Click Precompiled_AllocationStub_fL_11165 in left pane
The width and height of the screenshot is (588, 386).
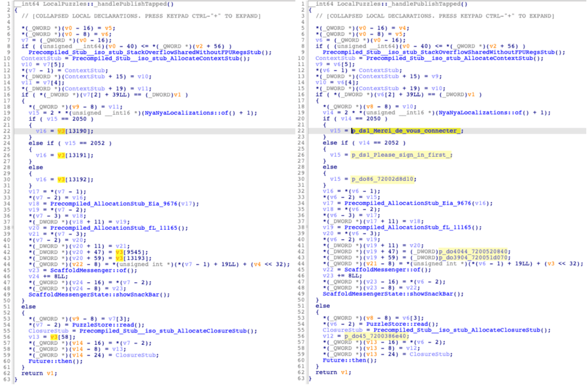pyautogui.click(x=114, y=228)
